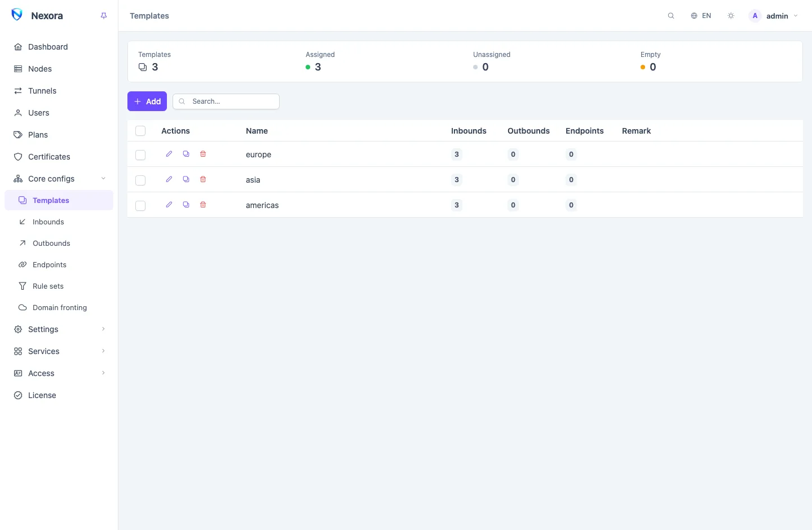Open the Users page
The image size is (812, 530).
[59, 113]
